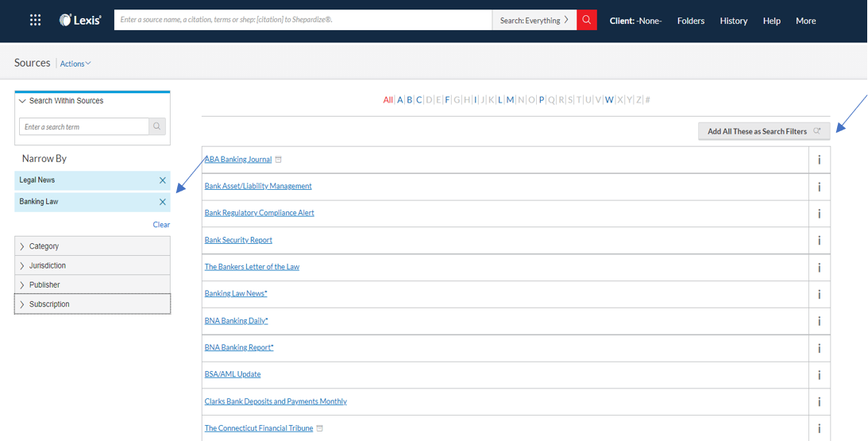This screenshot has height=441, width=868.
Task: Expand the Jurisdiction filter
Action: pos(92,265)
